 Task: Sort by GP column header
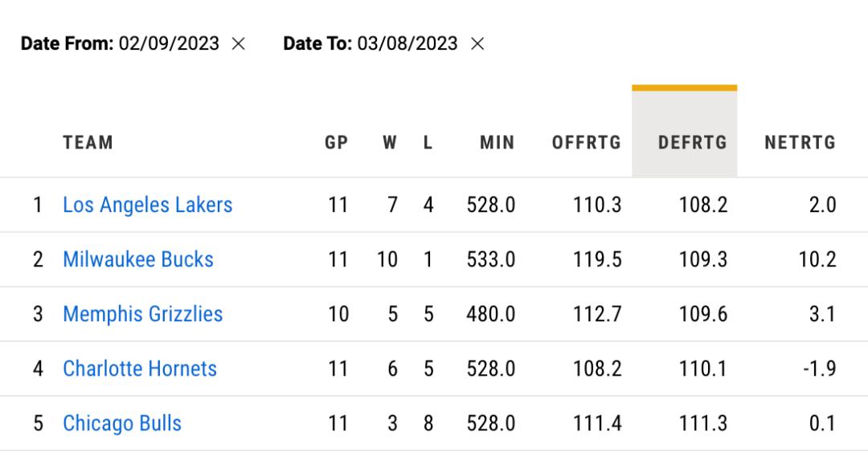(x=337, y=143)
